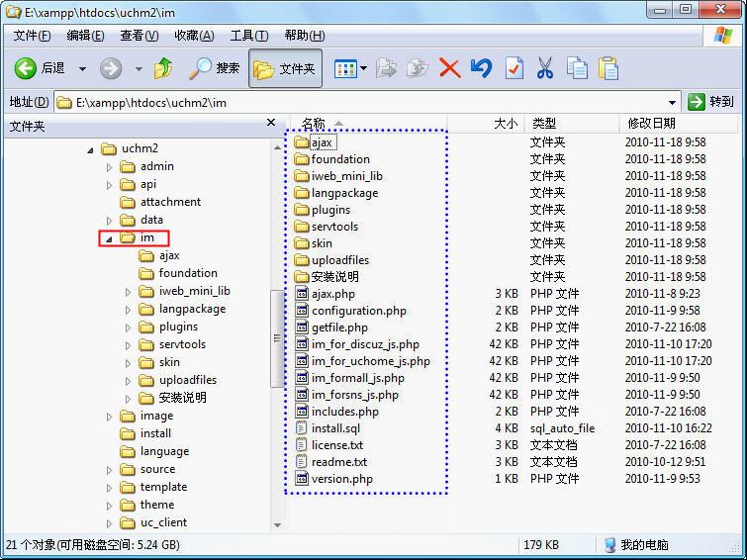Collapse the uchm2 tree node

click(x=90, y=150)
